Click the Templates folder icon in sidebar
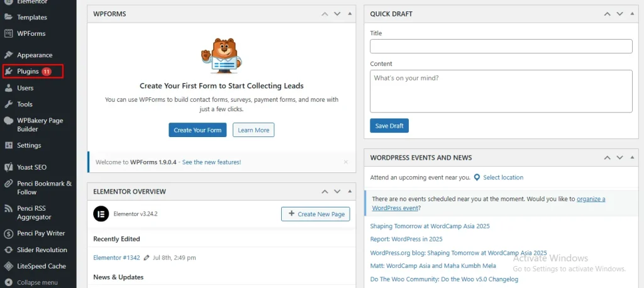The width and height of the screenshot is (644, 288). click(8, 17)
